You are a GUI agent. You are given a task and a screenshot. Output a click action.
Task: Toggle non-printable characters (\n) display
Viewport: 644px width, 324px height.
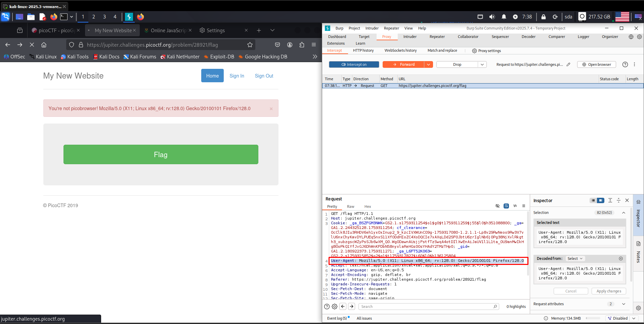(x=515, y=206)
